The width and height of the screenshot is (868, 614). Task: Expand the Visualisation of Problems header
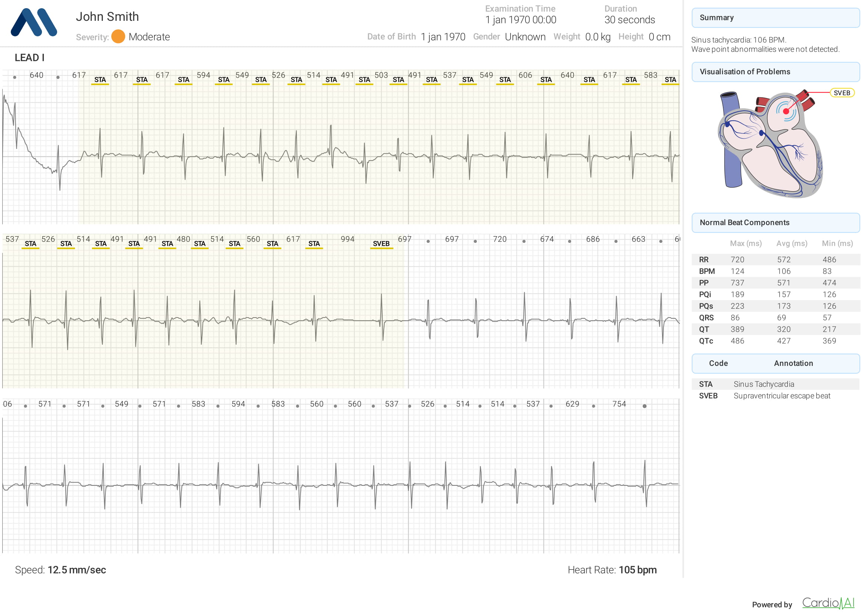pos(775,72)
